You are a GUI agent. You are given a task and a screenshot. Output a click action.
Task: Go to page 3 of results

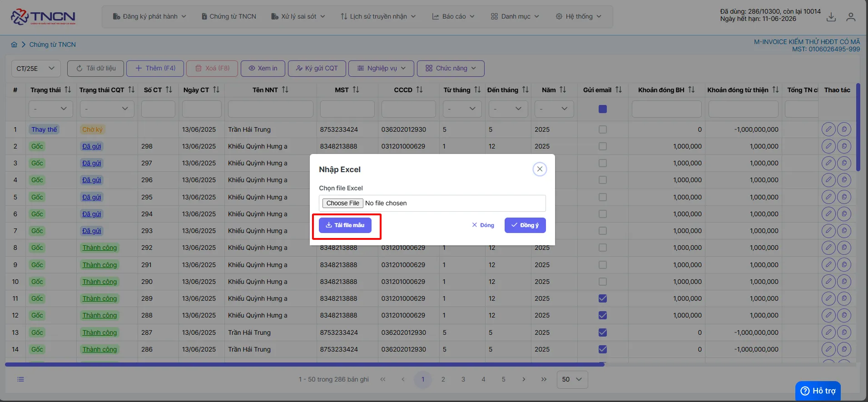coord(463,379)
